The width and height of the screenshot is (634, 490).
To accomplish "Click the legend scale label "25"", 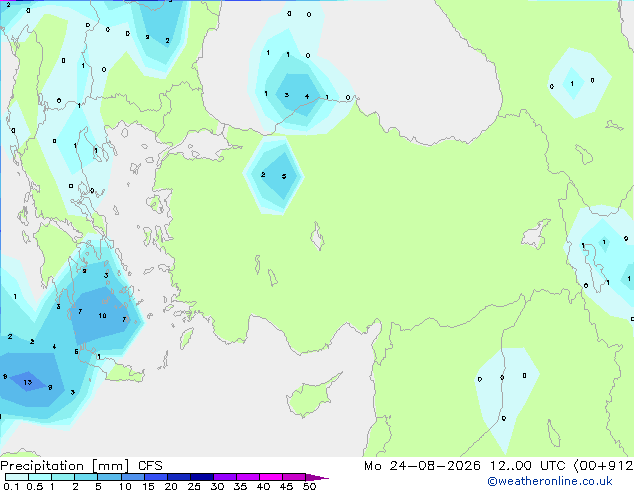I will click(x=194, y=486).
